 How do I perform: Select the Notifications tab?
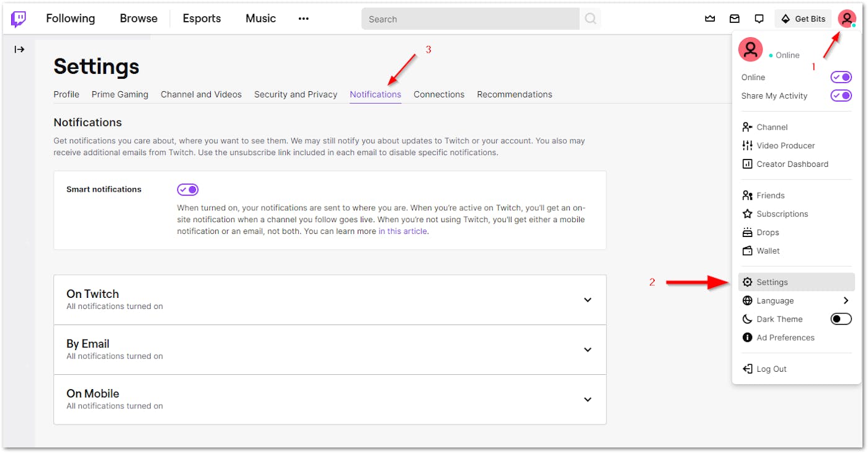[x=375, y=94]
